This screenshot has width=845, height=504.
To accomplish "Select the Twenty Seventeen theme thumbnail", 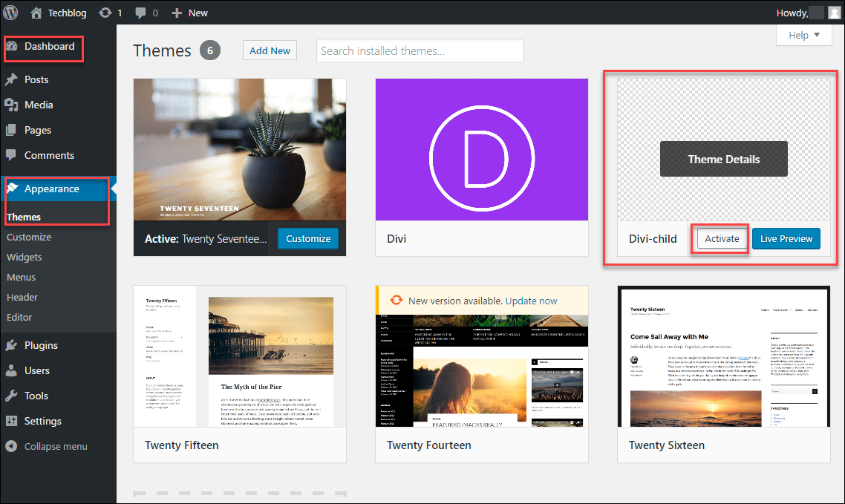I will 240,150.
